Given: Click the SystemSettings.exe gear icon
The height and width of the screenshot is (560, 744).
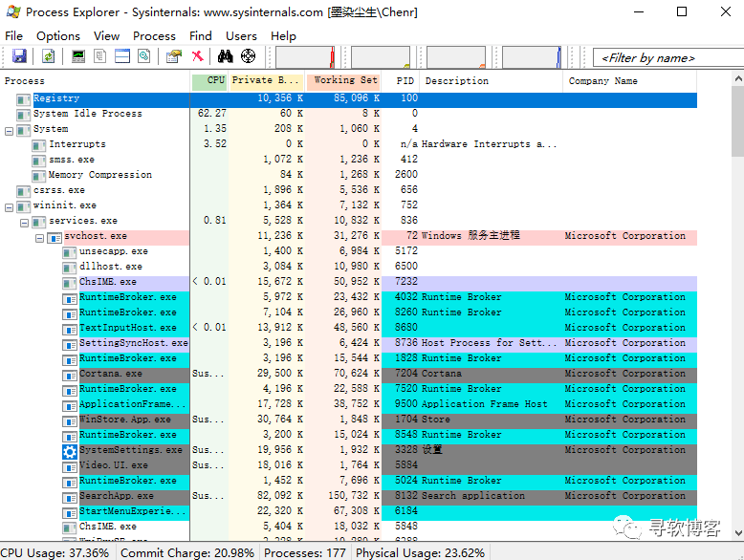Looking at the screenshot, I should pos(70,452).
